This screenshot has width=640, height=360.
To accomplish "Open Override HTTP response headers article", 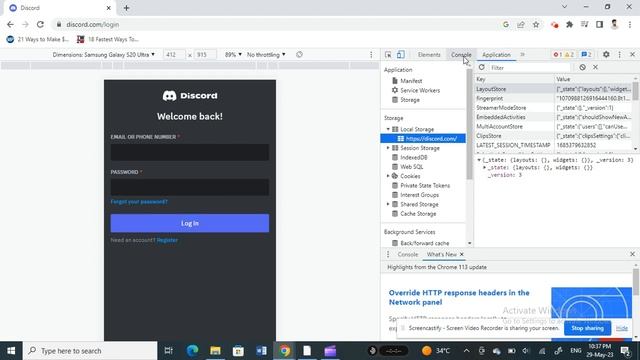I will tap(459, 297).
